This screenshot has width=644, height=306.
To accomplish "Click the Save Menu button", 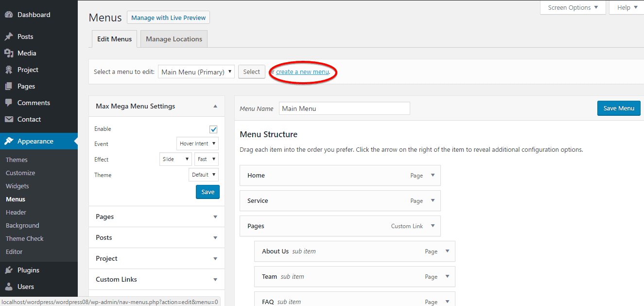I will (618, 108).
